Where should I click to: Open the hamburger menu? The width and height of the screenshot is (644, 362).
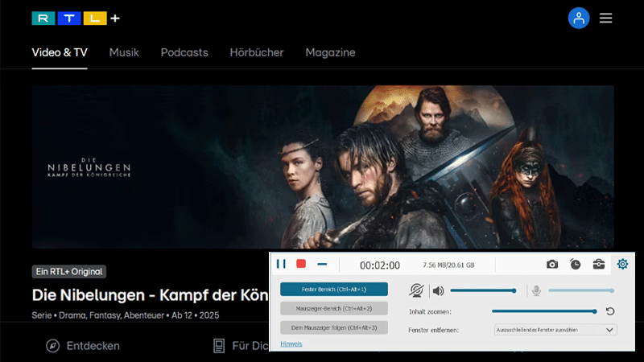[606, 18]
